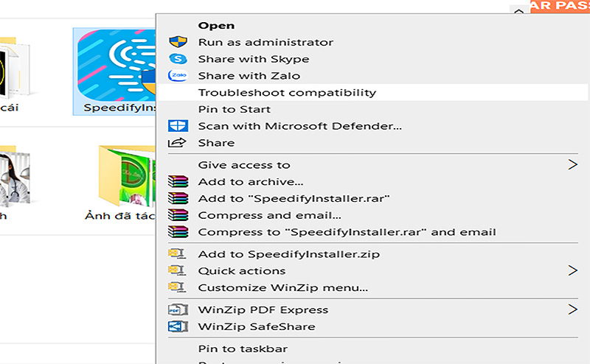Select Customize WinZip menu entry
The width and height of the screenshot is (590, 364).
[x=283, y=287]
